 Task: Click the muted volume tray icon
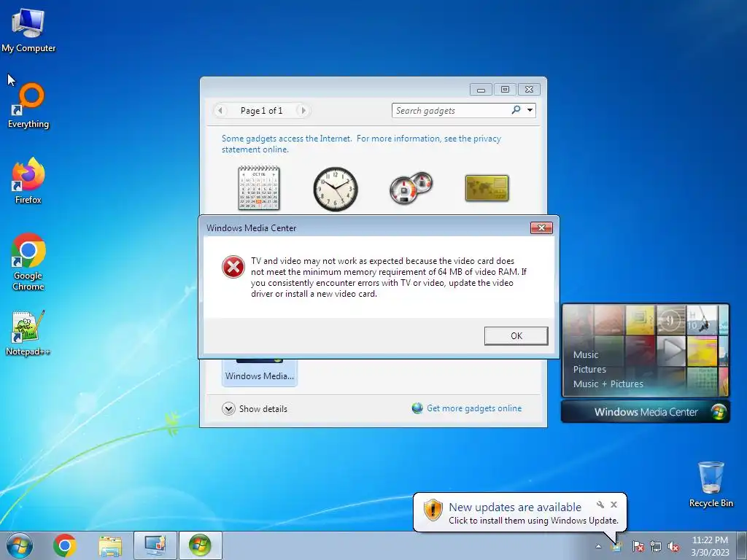tap(673, 547)
